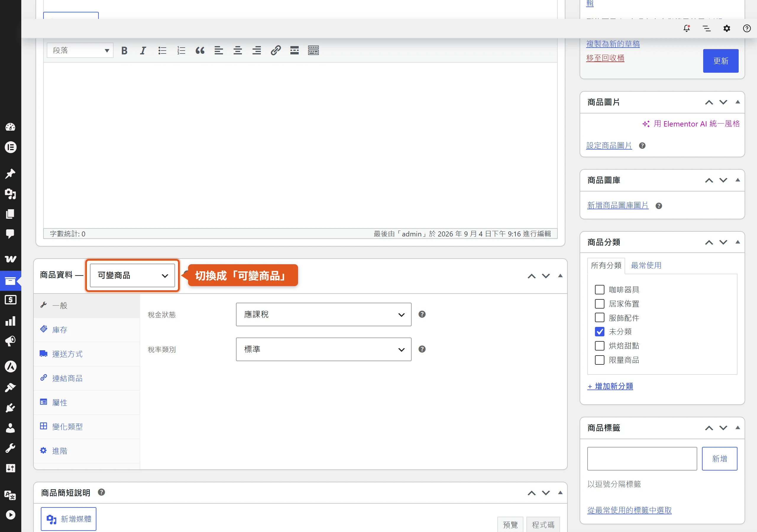Screen dimensions: 757x532
Task: Apply blockquote formatting
Action: pos(200,51)
